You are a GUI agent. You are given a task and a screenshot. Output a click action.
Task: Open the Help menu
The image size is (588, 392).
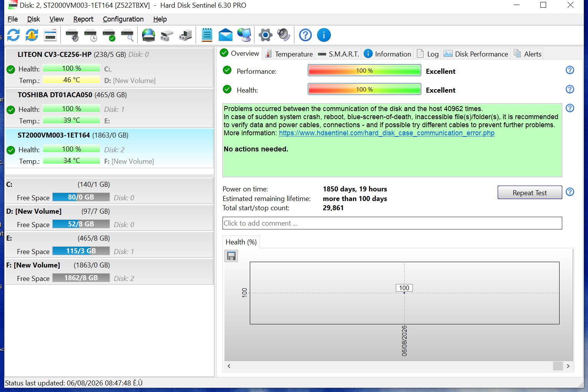click(160, 19)
